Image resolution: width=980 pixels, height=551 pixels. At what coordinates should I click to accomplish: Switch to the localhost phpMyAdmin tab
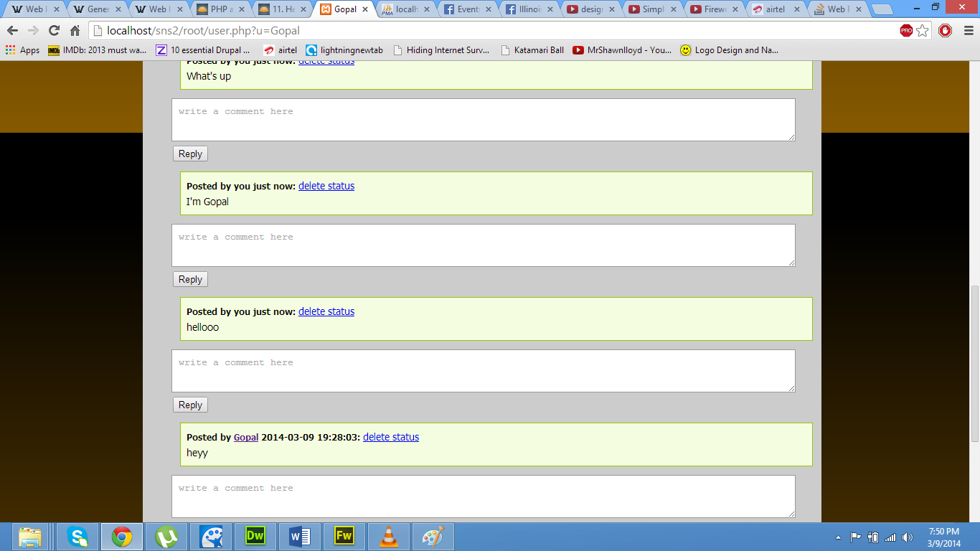click(405, 9)
